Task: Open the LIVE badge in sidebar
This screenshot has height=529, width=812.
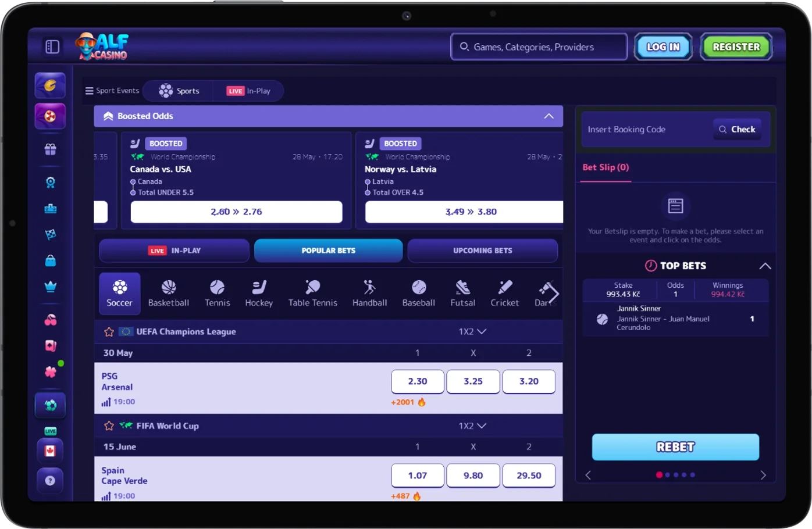Action: (51, 431)
